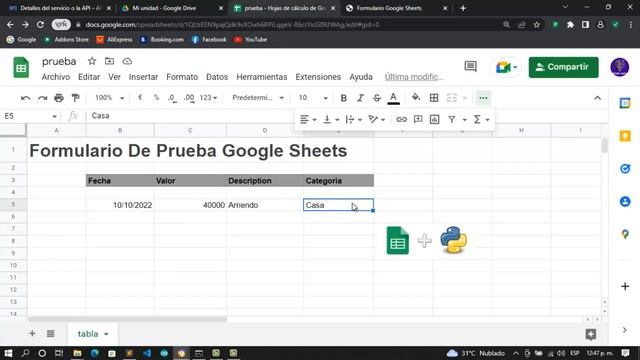
Task: Open horizontal align dropdown
Action: coord(308,119)
